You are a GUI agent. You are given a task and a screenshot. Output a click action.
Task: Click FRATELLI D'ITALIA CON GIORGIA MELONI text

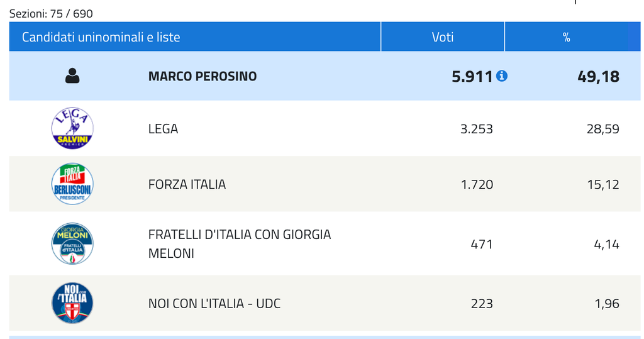[239, 243]
